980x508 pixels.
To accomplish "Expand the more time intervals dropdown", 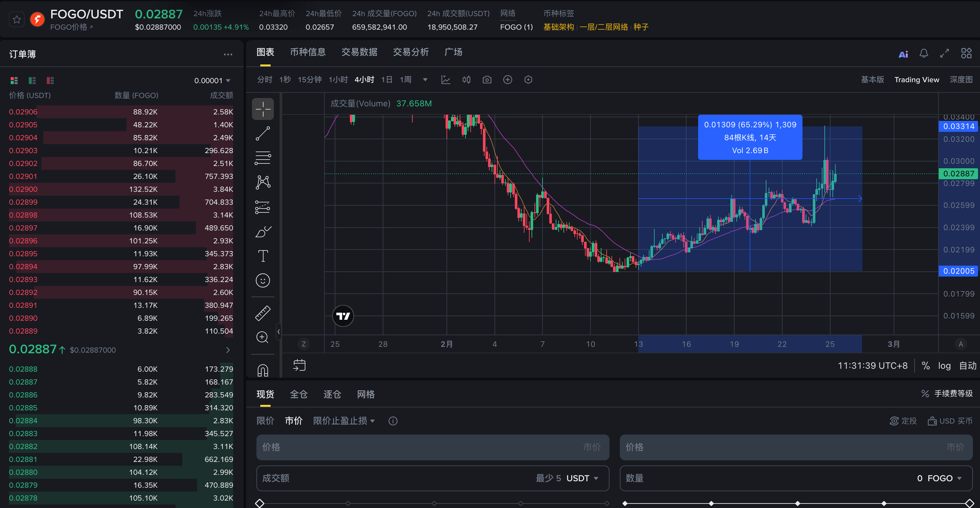I will 425,80.
